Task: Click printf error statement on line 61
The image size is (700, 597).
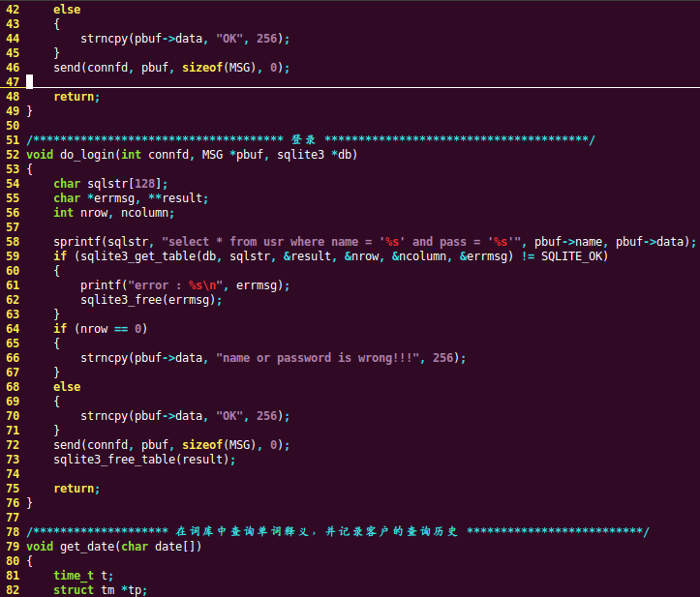Action: [x=185, y=285]
